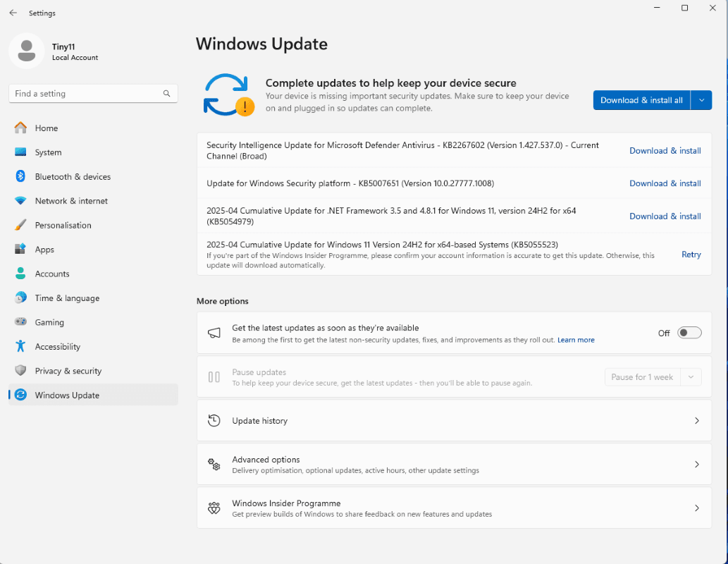This screenshot has height=564, width=728.
Task: Select Windows Update in sidebar
Action: click(x=93, y=395)
